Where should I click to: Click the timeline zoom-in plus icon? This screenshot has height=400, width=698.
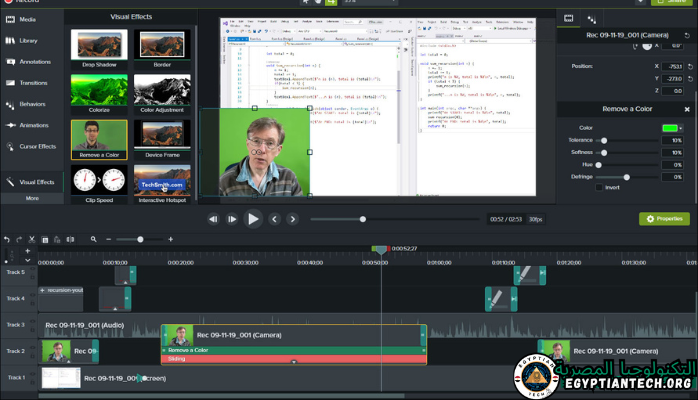(x=171, y=239)
